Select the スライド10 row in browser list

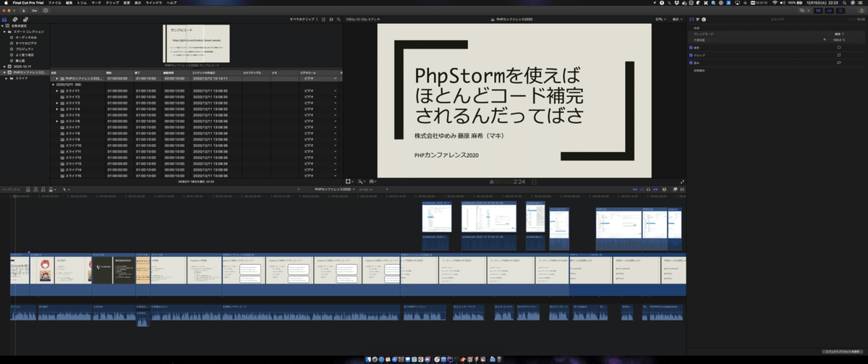coord(195,145)
